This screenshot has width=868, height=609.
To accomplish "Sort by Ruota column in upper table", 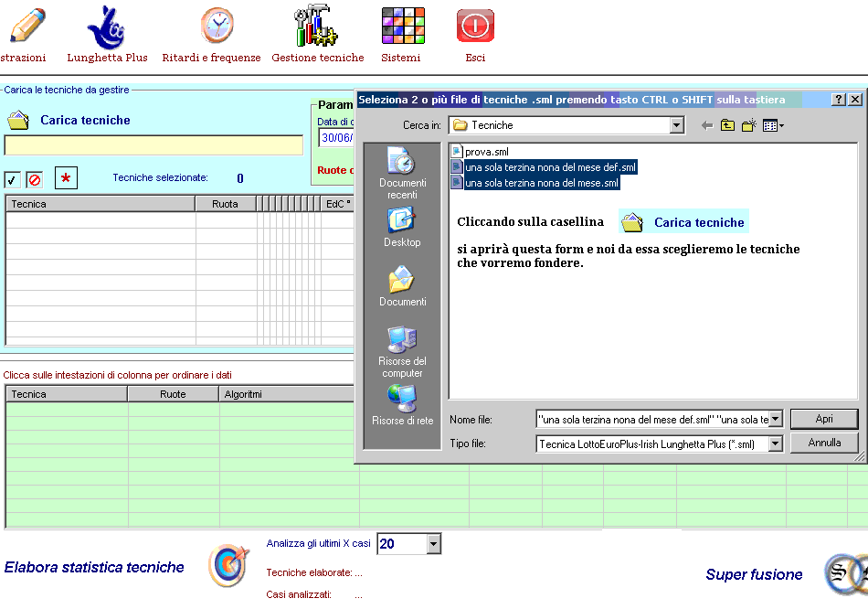I will pyautogui.click(x=226, y=204).
